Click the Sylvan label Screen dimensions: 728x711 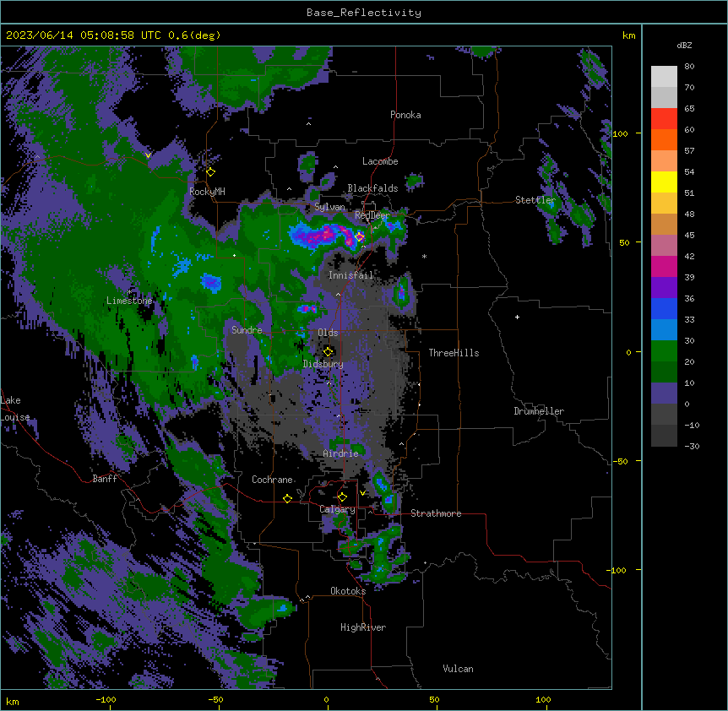coord(329,207)
